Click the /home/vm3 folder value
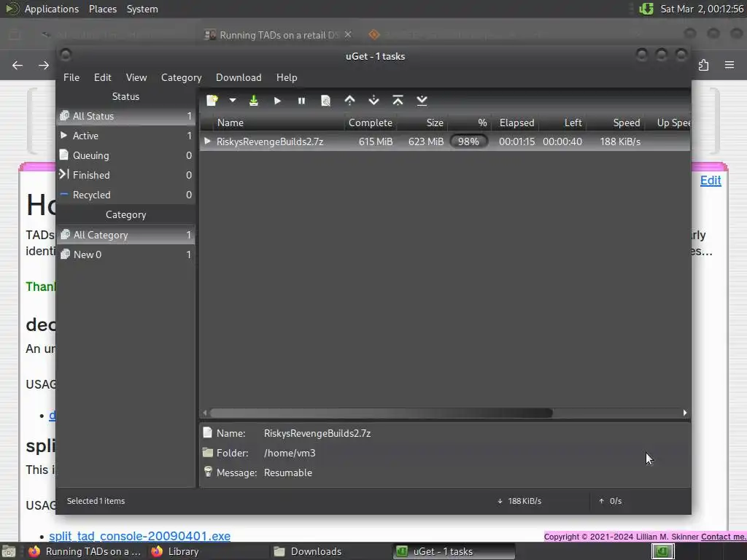 290,453
